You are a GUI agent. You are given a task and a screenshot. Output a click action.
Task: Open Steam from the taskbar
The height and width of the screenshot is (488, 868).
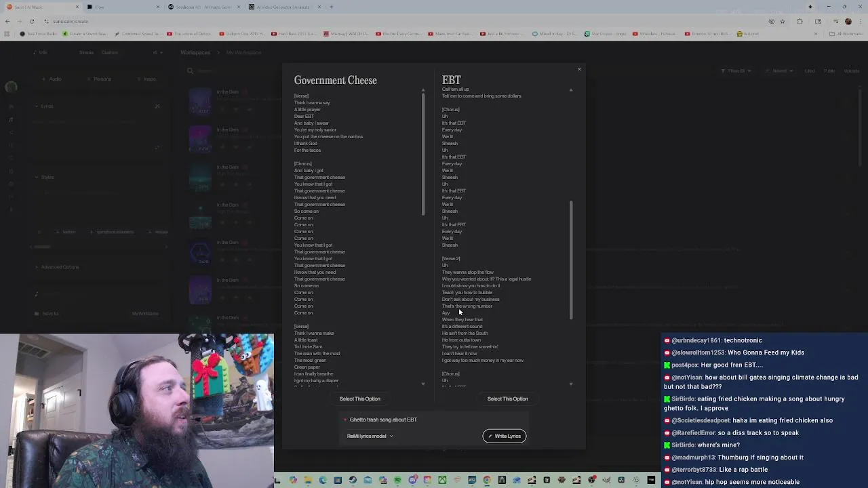(353, 480)
